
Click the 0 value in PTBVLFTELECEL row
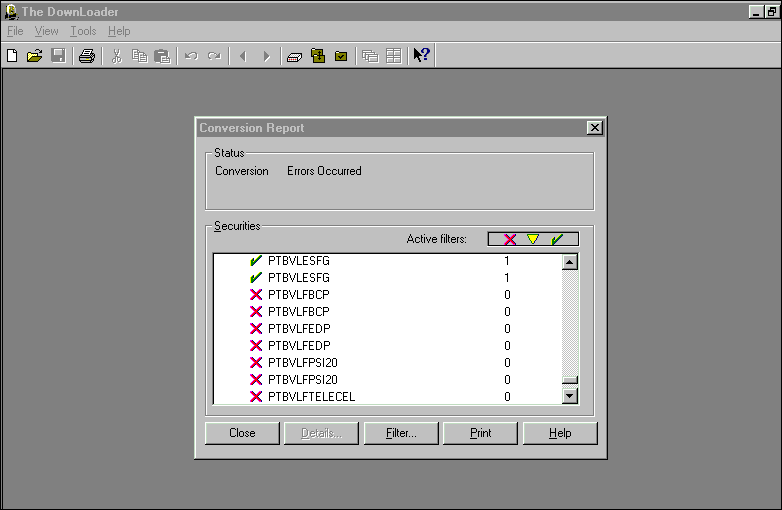click(507, 396)
